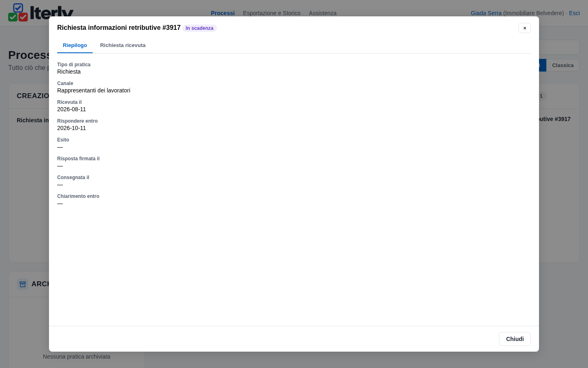Click the Giada Serra user link
The image size is (588, 368).
tap(486, 13)
